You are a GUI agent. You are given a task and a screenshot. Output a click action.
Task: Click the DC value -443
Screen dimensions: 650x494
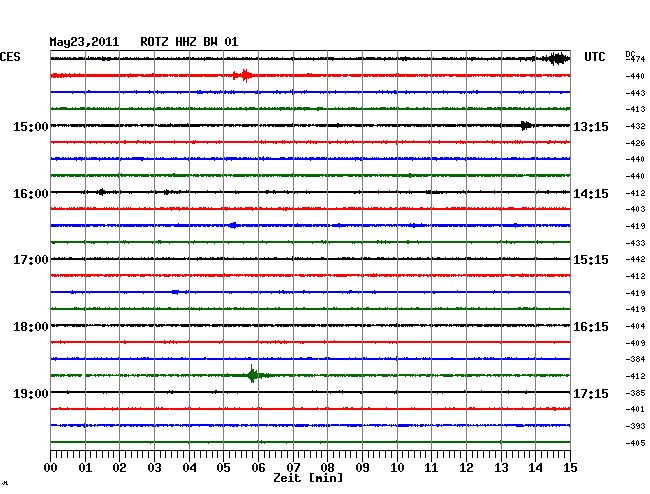pyautogui.click(x=635, y=93)
